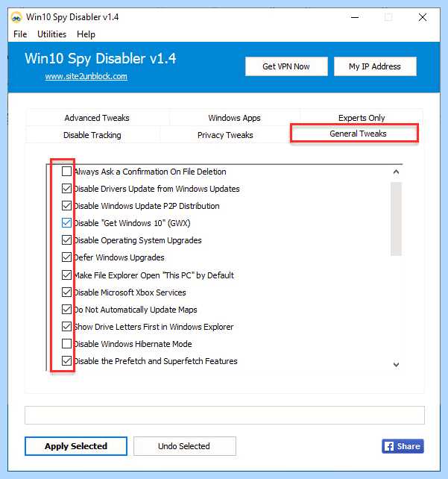Select the Disable Tracking tab
This screenshot has width=448, height=479.
tap(92, 135)
